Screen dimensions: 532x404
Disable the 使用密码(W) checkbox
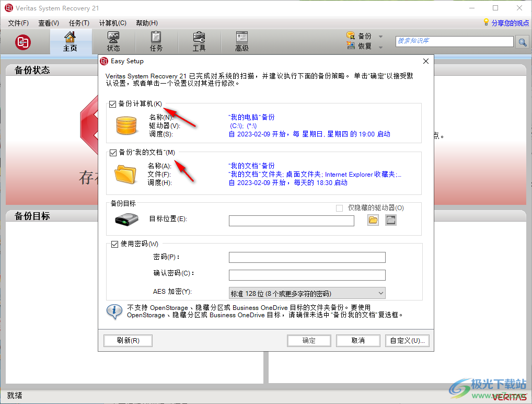(x=114, y=244)
